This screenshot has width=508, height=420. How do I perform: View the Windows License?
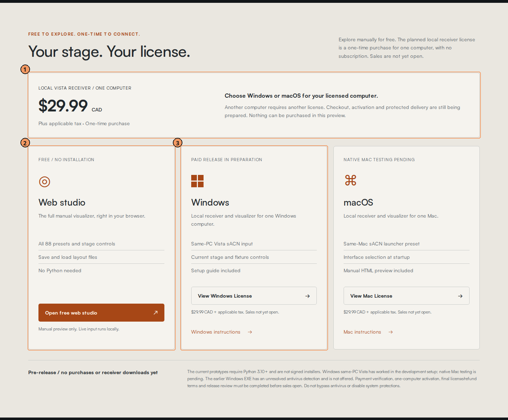(254, 296)
